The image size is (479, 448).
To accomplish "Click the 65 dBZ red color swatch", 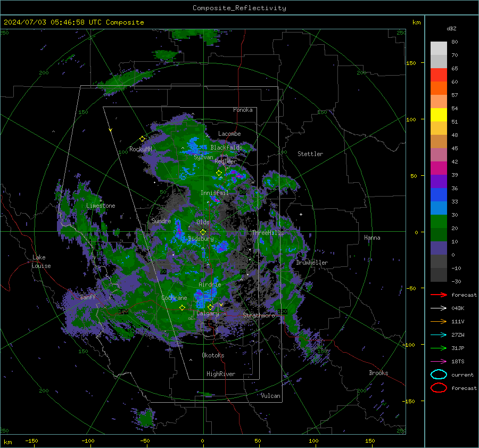I will 439,75.
